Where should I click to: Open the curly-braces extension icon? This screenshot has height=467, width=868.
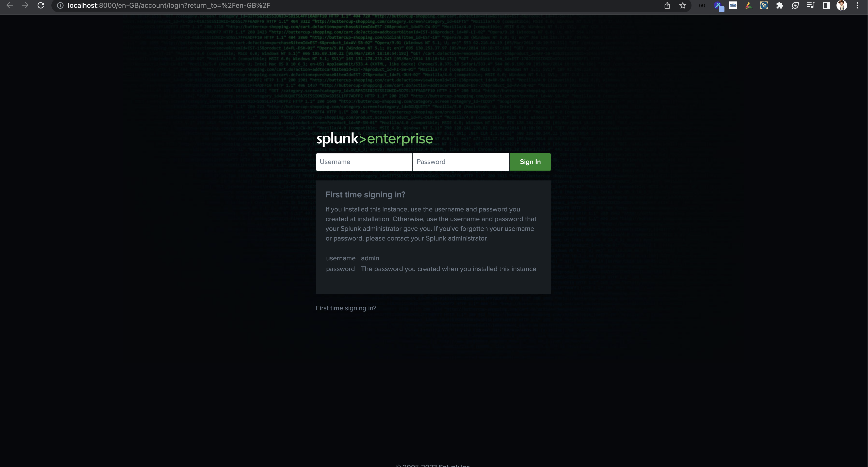pos(702,5)
